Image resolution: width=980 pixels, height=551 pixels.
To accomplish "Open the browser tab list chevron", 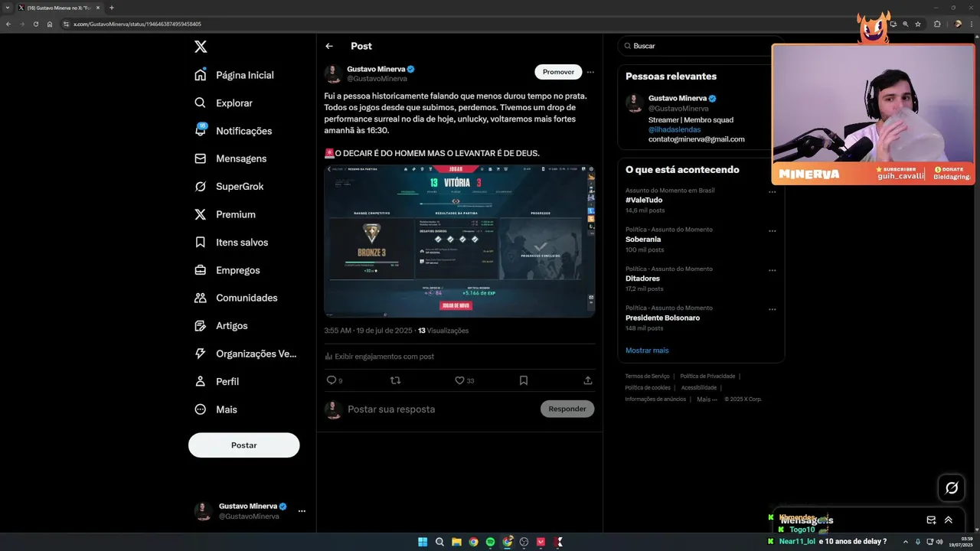I will point(7,8).
